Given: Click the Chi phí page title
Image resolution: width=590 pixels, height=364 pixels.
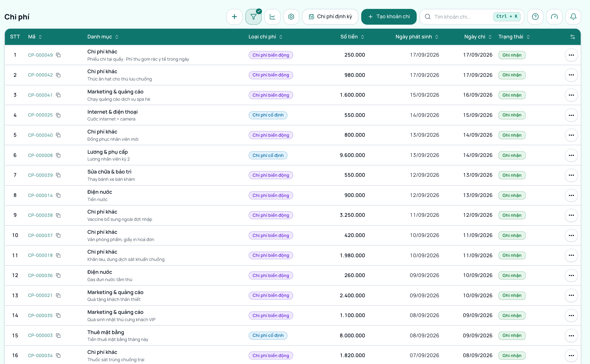Looking at the screenshot, I should tap(17, 17).
